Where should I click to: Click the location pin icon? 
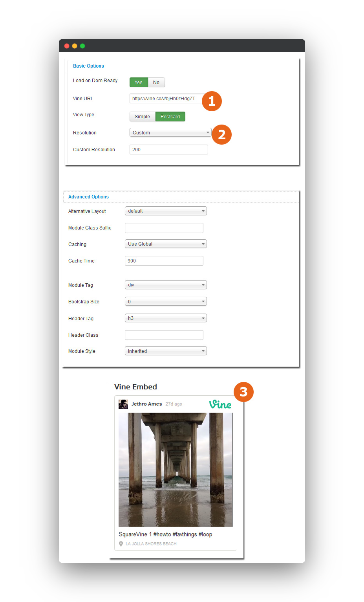coord(121,544)
